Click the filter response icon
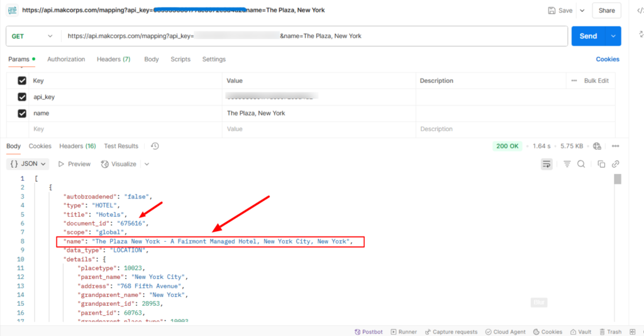Screen dimensions: 644x336 pos(567,164)
